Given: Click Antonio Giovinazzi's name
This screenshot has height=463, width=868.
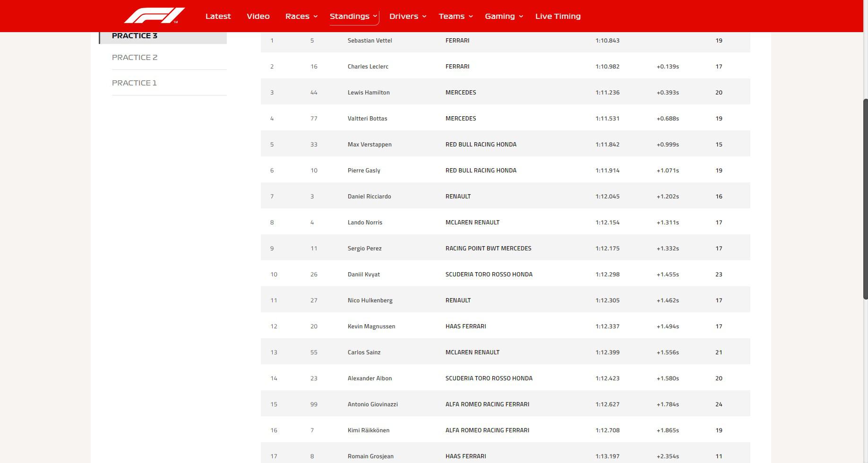Looking at the screenshot, I should [372, 404].
